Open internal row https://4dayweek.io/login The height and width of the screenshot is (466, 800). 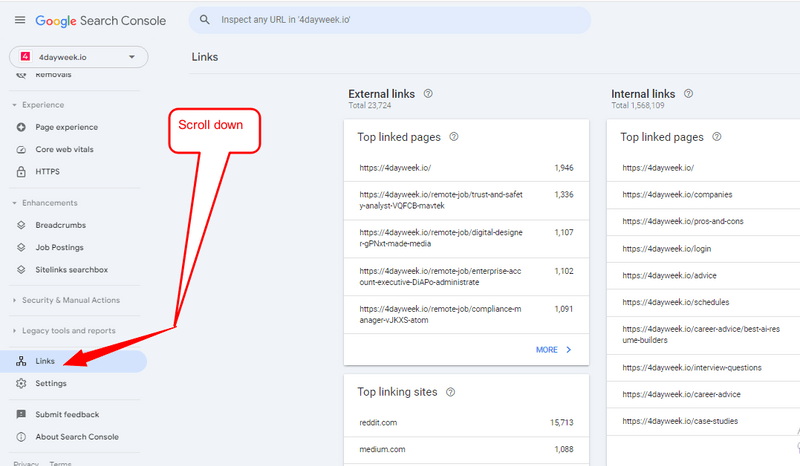(704, 249)
